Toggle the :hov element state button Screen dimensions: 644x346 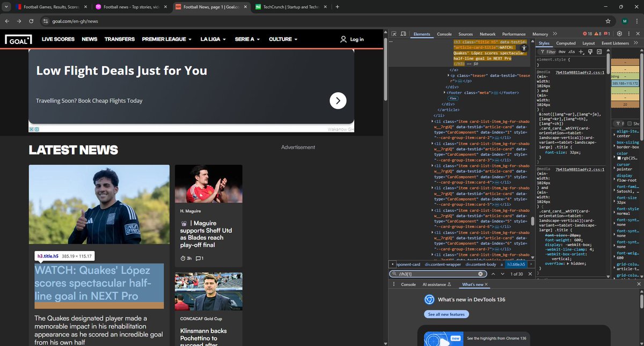click(561, 51)
